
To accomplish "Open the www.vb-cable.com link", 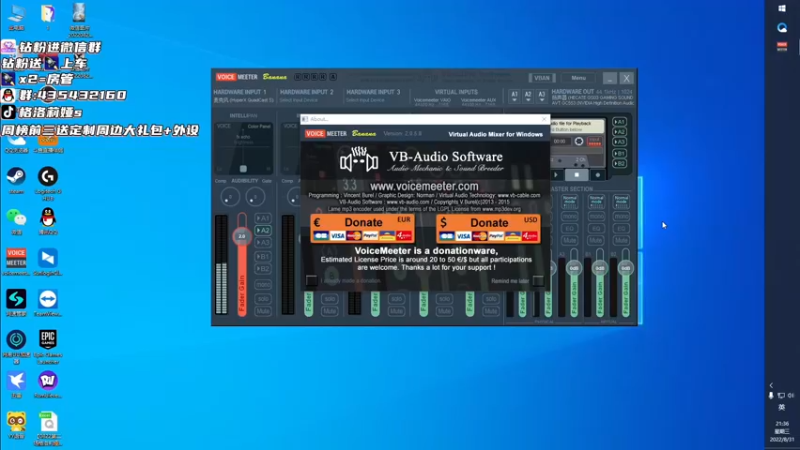I will coord(518,195).
